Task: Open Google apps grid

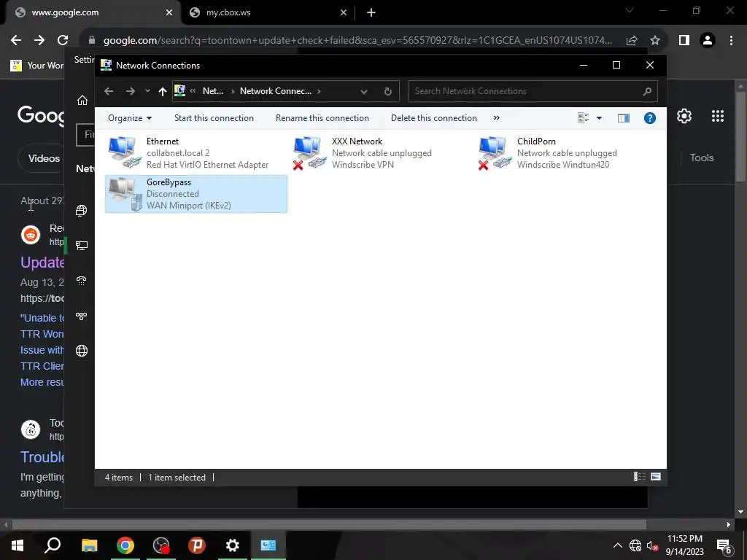Action: click(718, 116)
